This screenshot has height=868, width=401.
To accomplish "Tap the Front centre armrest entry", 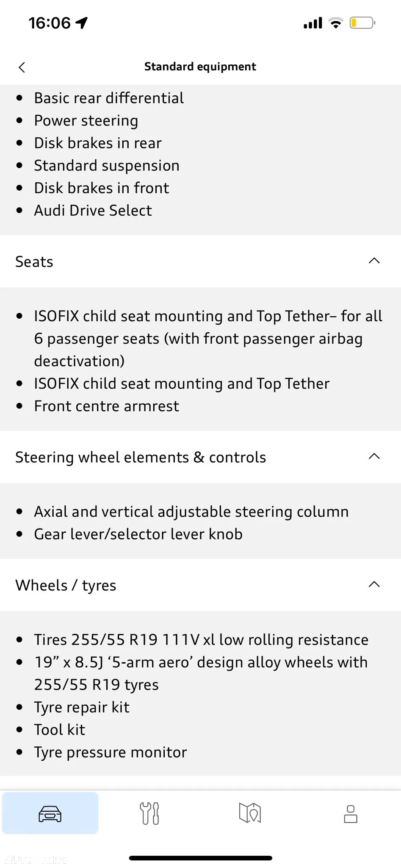I will coord(106,406).
